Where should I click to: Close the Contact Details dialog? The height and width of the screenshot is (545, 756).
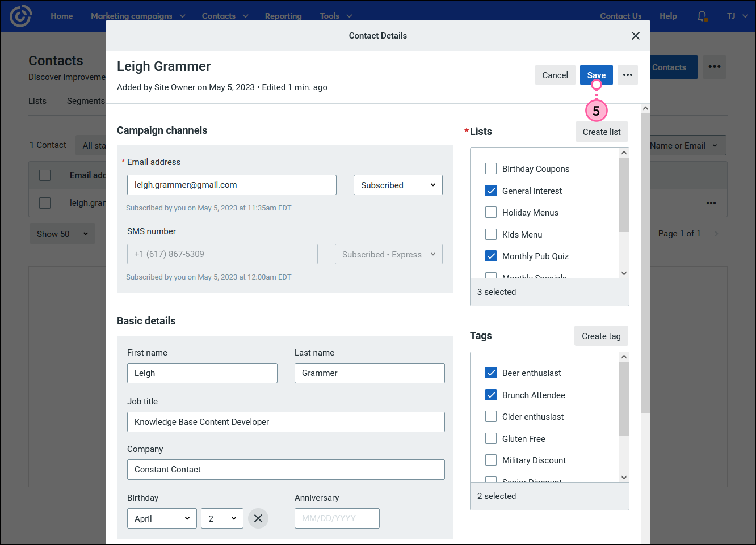(635, 35)
